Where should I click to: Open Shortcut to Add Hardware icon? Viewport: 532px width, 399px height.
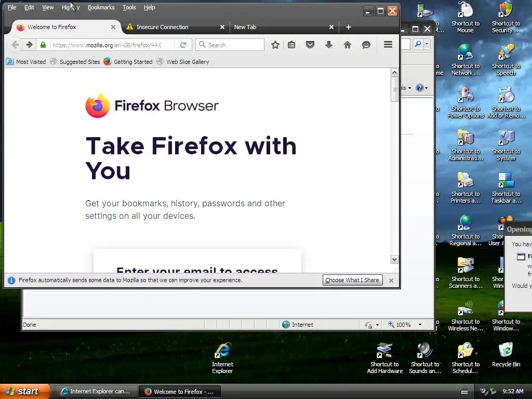(x=385, y=357)
